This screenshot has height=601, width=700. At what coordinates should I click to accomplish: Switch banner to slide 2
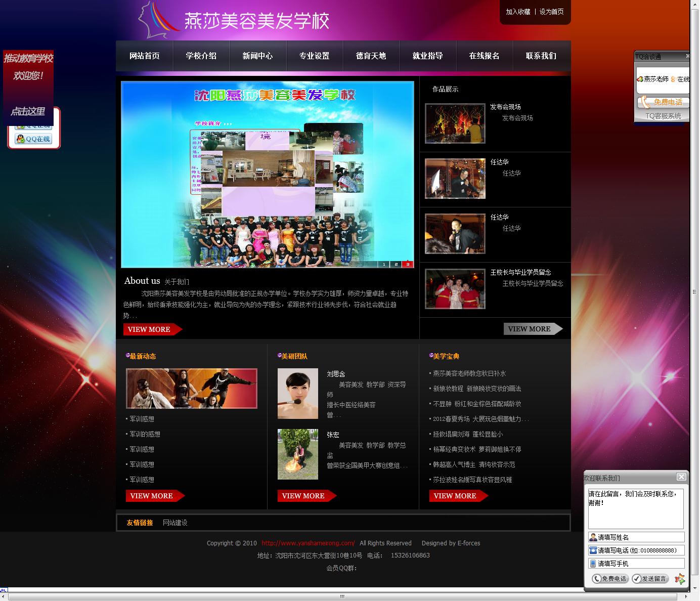(396, 264)
